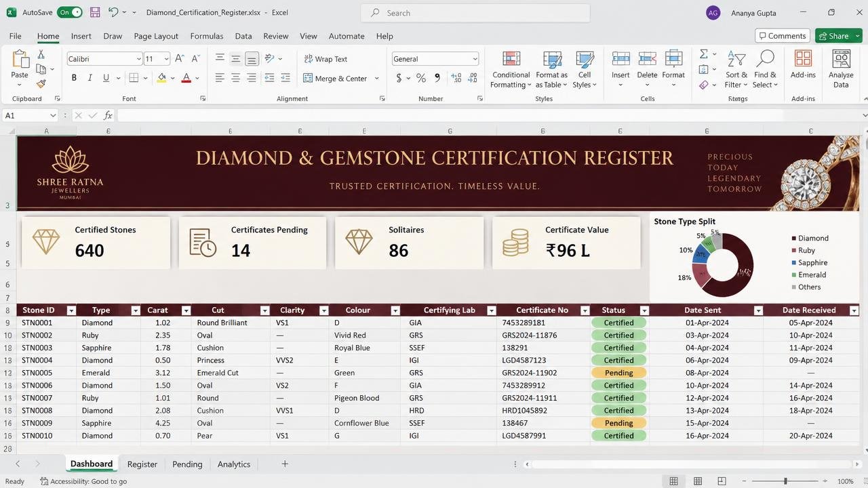Open Find & Select tools

tap(766, 69)
